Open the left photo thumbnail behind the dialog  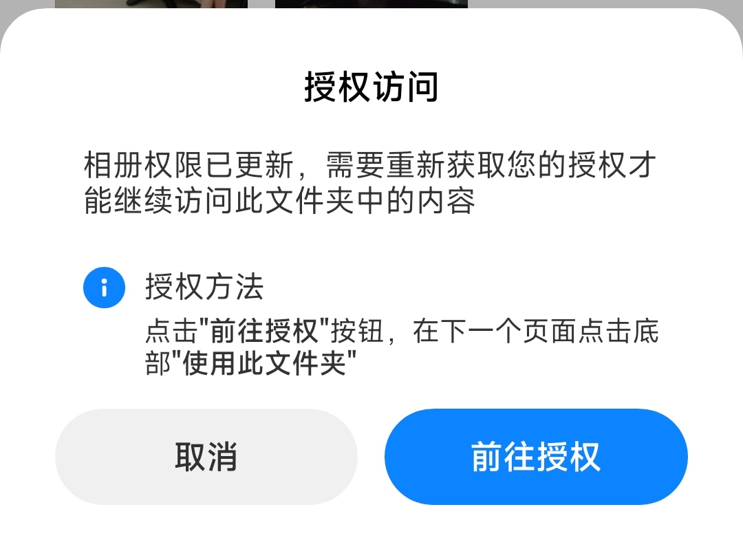(151, 4)
